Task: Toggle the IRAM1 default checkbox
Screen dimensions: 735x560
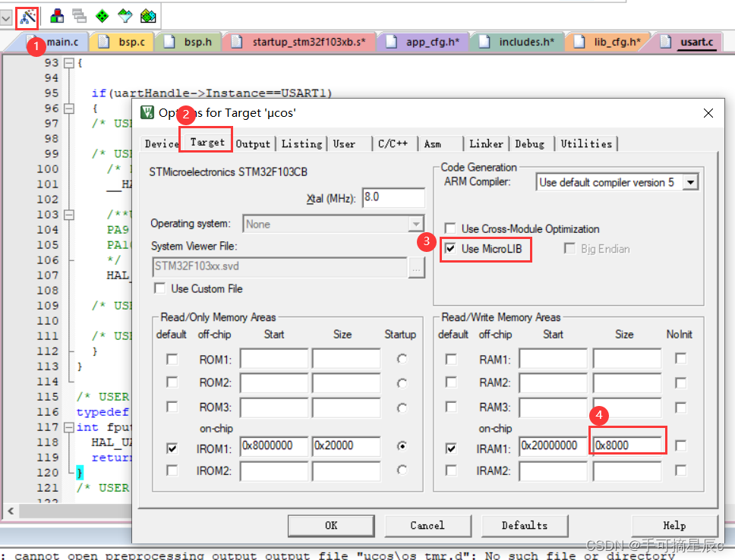Action: point(451,448)
